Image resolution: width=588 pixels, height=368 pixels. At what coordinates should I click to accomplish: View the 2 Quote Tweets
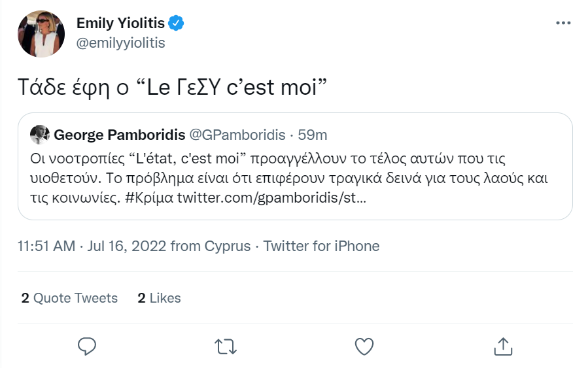point(69,298)
